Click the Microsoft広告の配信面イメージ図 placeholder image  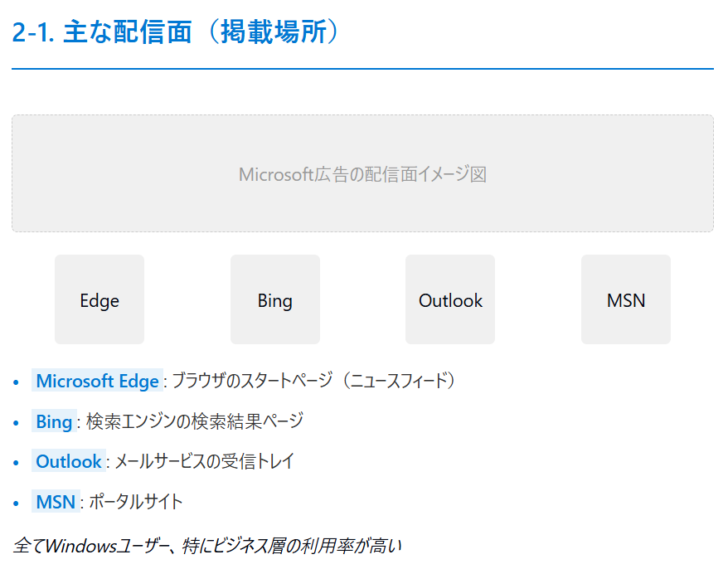tap(362, 173)
